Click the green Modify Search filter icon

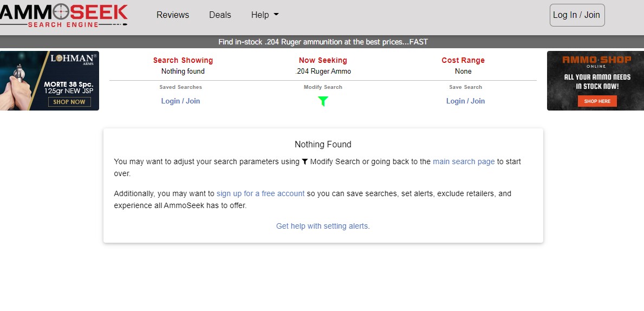[323, 101]
